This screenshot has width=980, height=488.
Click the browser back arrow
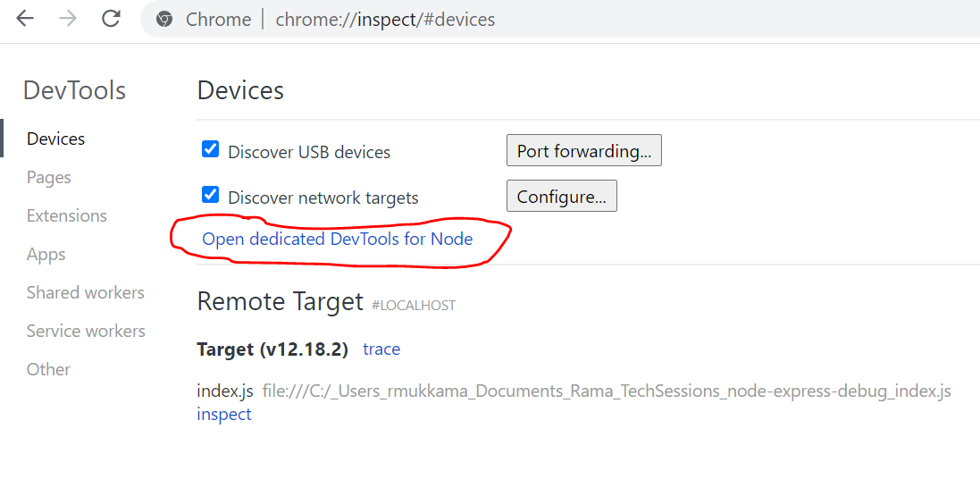(24, 19)
